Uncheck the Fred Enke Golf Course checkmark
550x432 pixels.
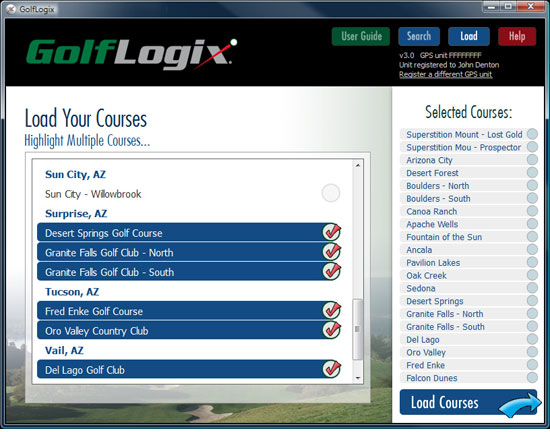coord(331,310)
